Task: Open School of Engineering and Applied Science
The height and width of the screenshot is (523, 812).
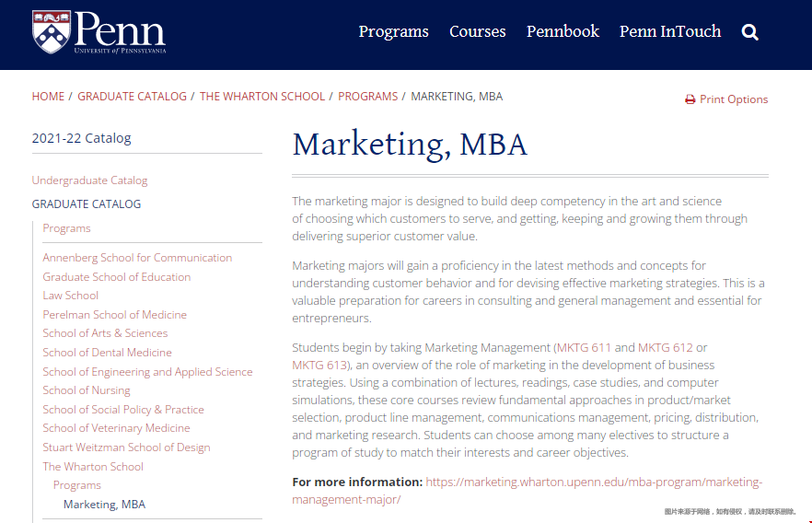Action: [x=147, y=372]
